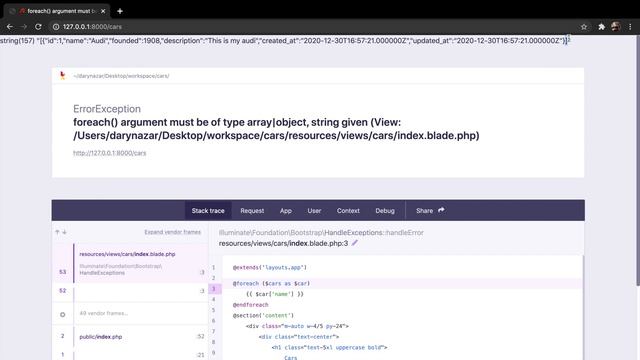Expand vendor frames

click(173, 232)
